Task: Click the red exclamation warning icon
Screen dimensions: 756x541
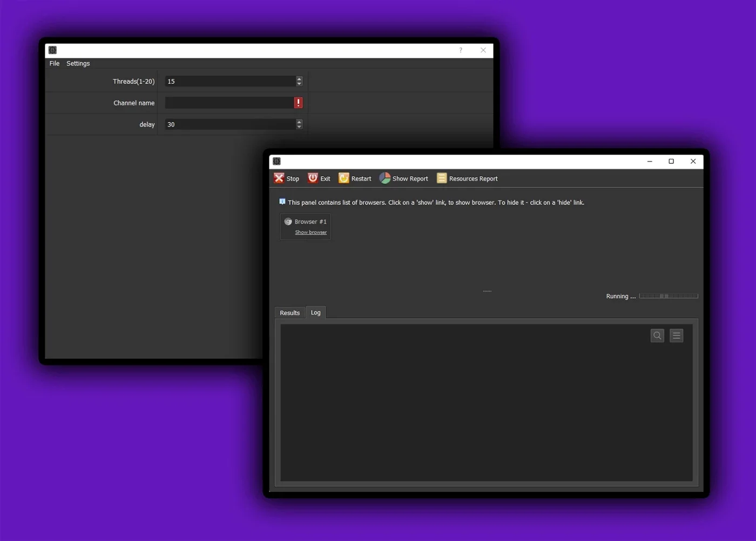Action: pyautogui.click(x=298, y=103)
